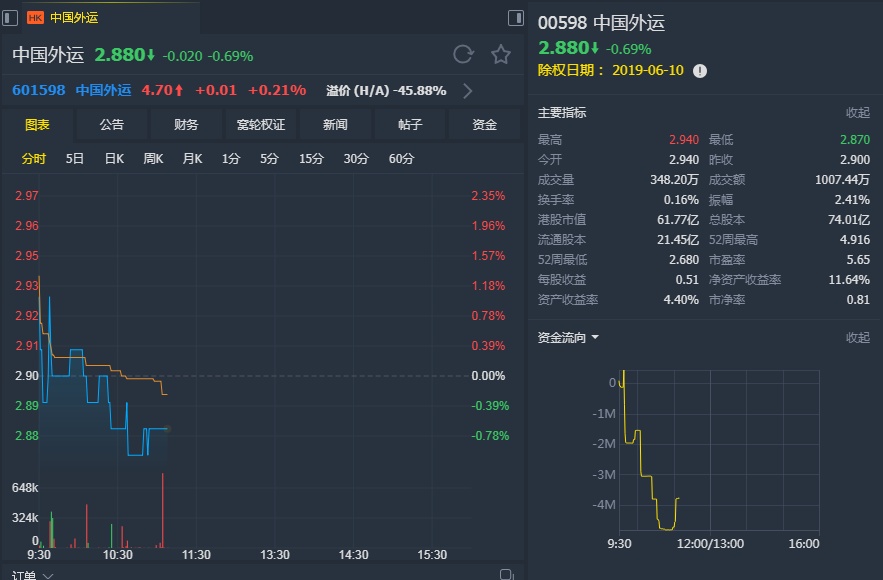This screenshot has width=883, height=580.
Task: Toggle the right panel layout icon
Action: 515,17
